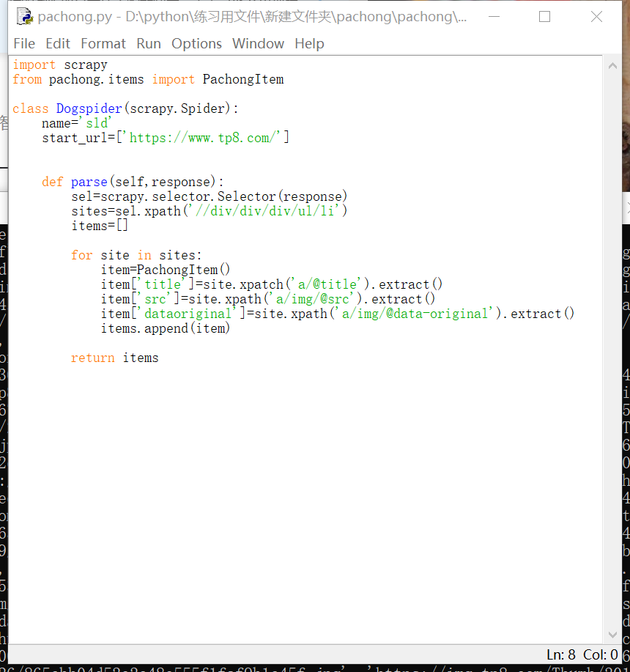Click the 'https://www.tp8.com/' URL string
The height and width of the screenshot is (672, 630).
coord(210,138)
